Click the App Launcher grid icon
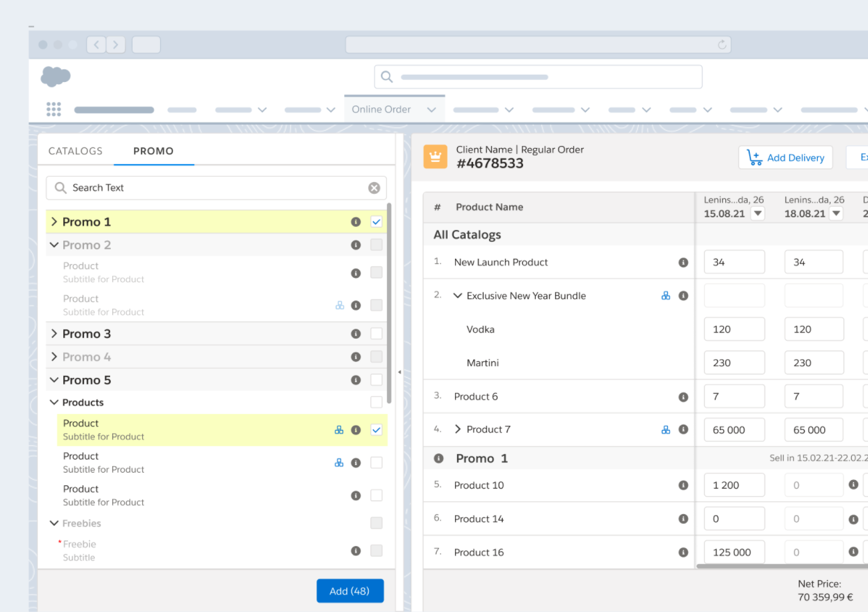 (x=54, y=109)
